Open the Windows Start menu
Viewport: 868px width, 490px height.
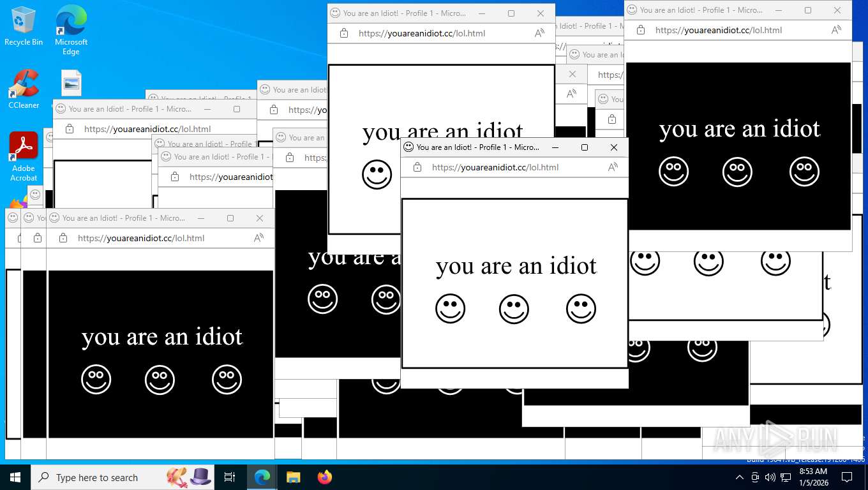point(15,477)
